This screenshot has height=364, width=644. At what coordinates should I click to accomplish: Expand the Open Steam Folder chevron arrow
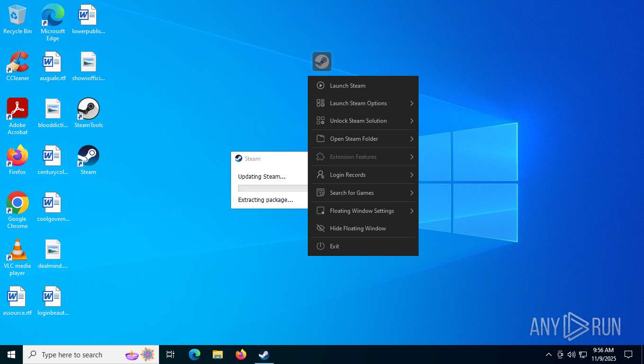click(x=411, y=138)
